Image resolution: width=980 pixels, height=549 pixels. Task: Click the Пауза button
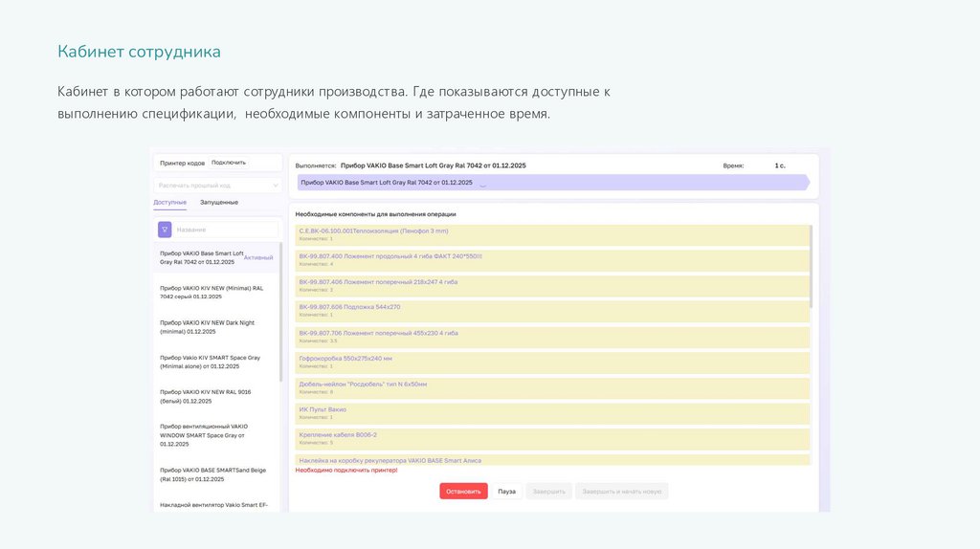click(507, 492)
